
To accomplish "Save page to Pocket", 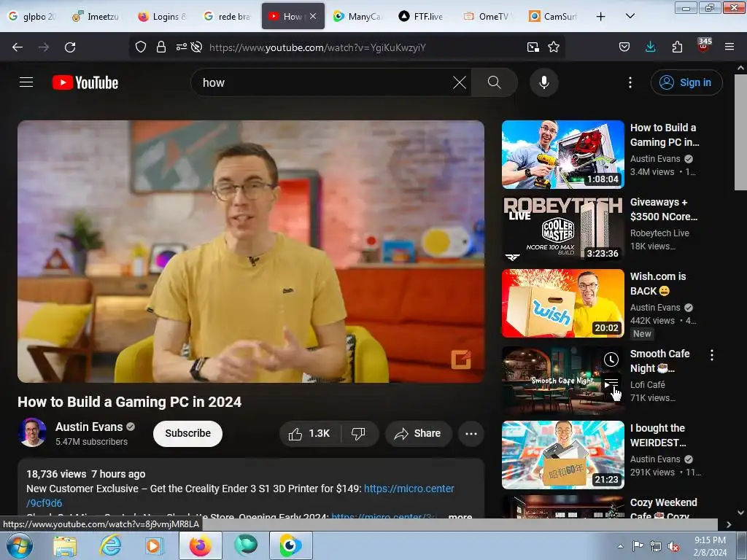I will tap(624, 47).
